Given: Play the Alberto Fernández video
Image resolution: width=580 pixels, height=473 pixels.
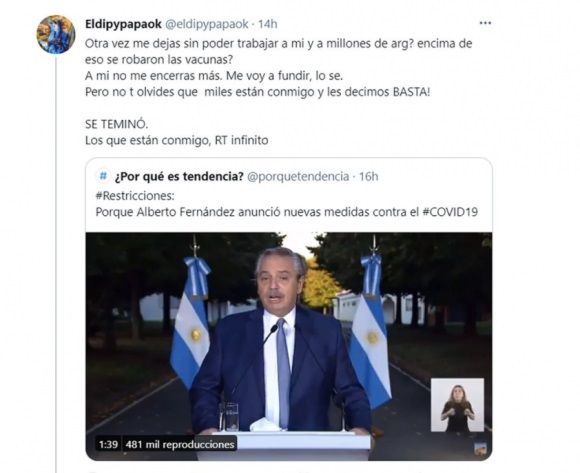Looking at the screenshot, I should tap(289, 347).
